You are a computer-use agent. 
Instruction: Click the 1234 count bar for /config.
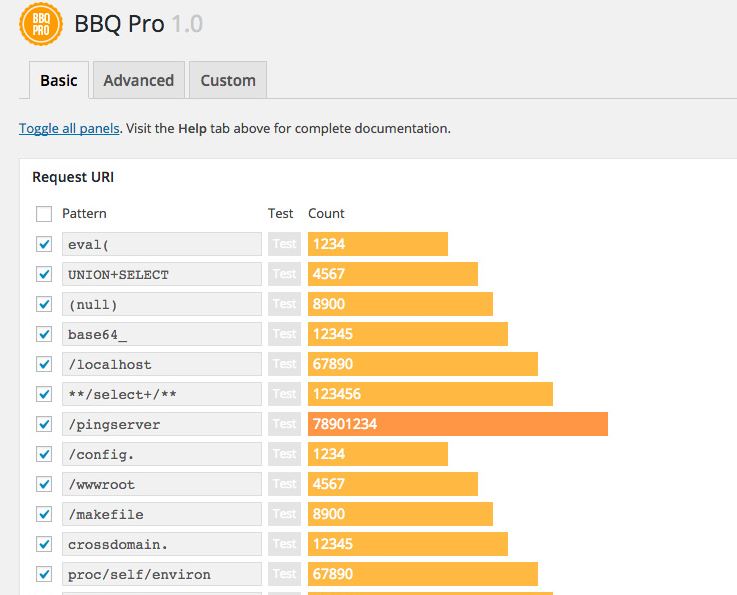(378, 454)
